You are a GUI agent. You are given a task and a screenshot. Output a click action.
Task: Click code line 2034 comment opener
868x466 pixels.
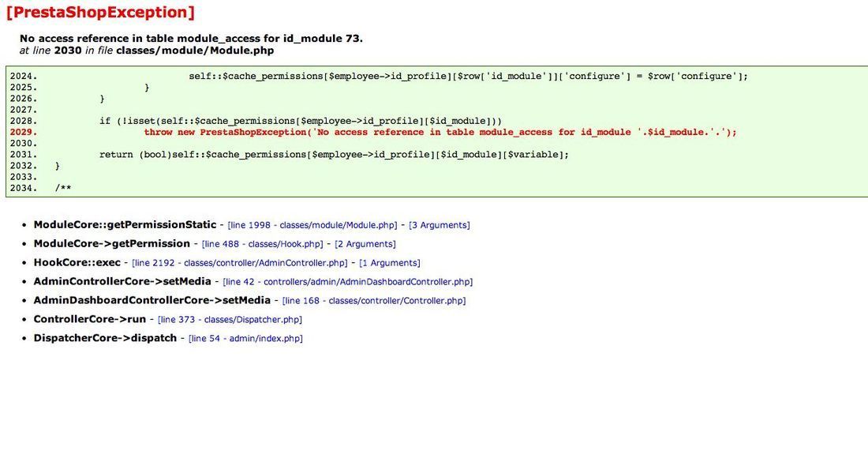(x=63, y=188)
